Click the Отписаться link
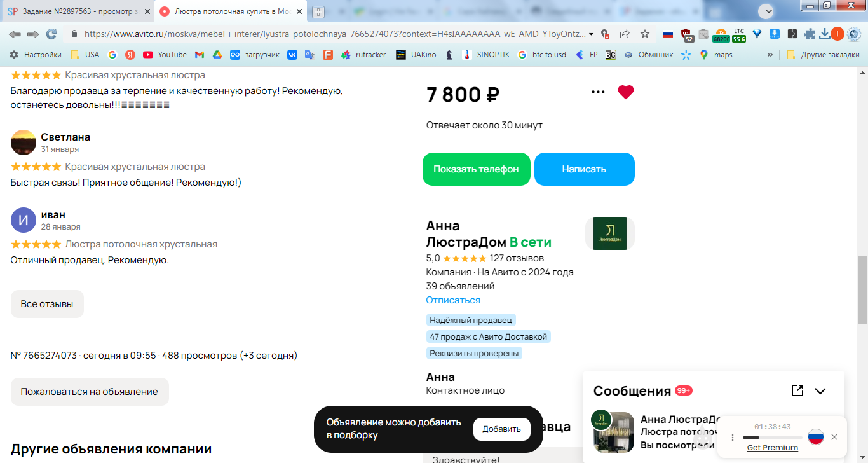 point(453,300)
